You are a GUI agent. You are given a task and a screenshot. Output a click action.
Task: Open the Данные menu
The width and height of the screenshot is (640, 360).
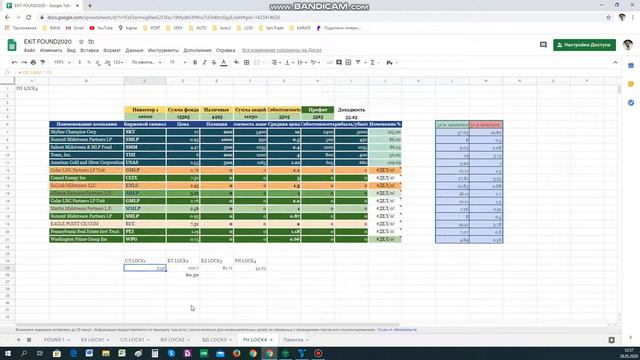coord(134,50)
